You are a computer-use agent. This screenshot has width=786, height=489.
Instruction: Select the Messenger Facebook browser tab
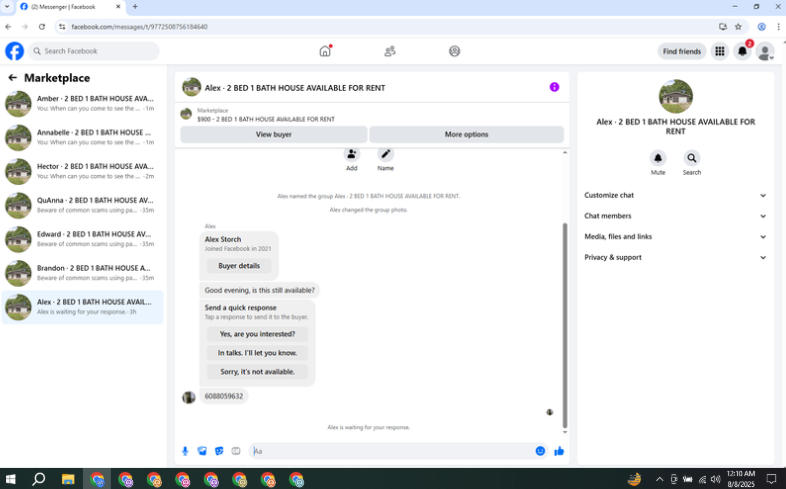pyautogui.click(x=70, y=7)
